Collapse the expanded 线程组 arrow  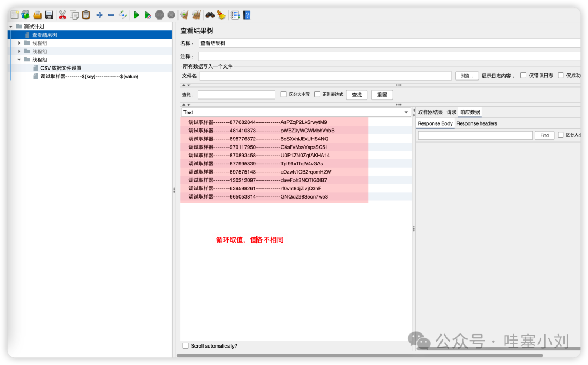tap(19, 60)
